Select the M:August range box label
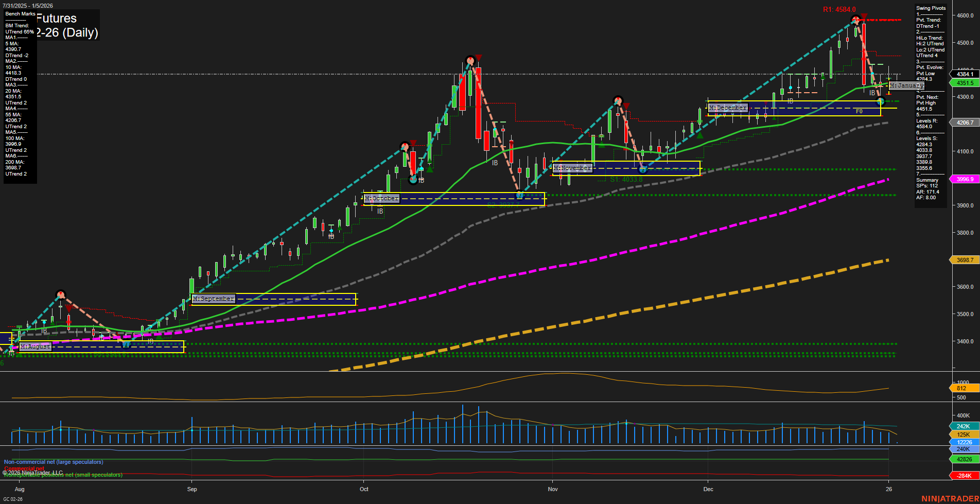 click(34, 346)
